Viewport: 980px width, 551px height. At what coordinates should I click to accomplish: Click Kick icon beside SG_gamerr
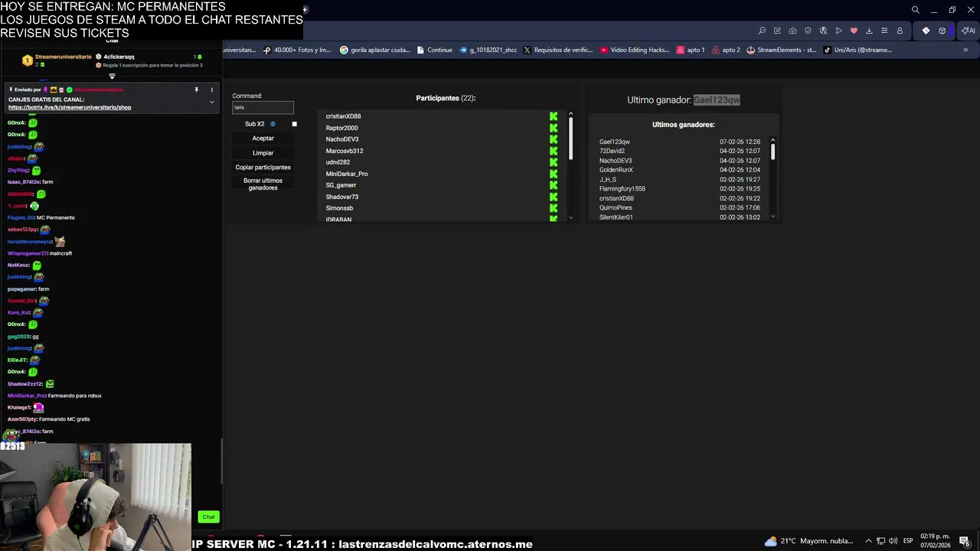[554, 185]
